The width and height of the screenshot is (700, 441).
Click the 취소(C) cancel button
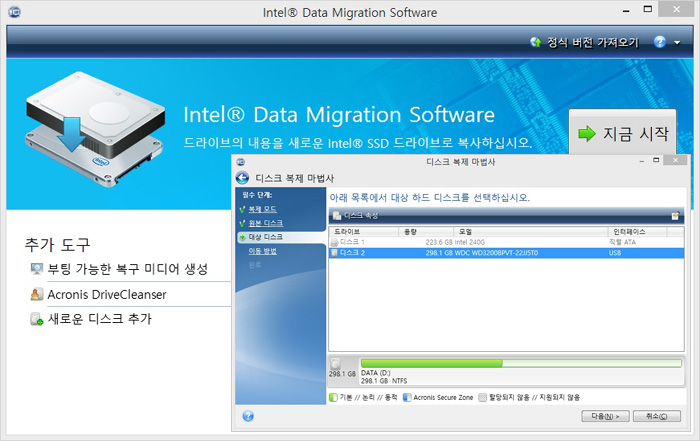pos(657,416)
